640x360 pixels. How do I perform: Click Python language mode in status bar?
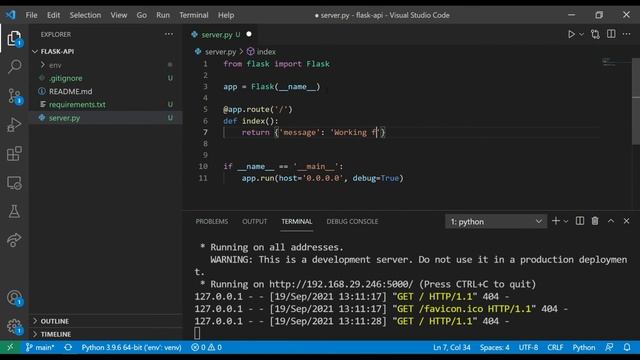(584, 347)
